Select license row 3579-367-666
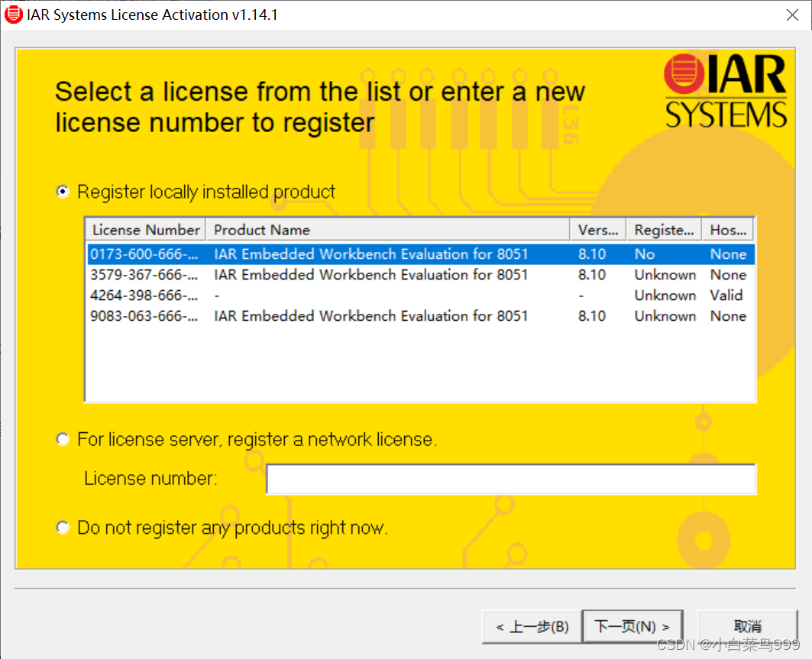 [x=420, y=275]
